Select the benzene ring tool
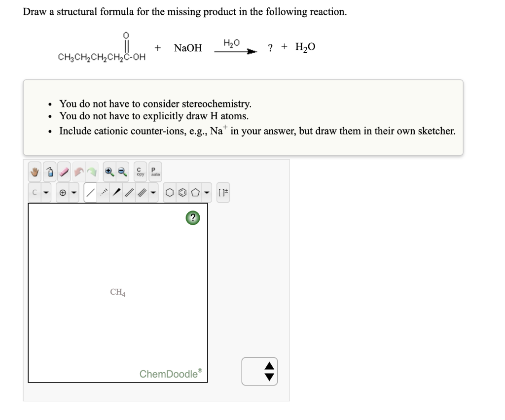Image resolution: width=505 pixels, height=420 pixels. (182, 192)
